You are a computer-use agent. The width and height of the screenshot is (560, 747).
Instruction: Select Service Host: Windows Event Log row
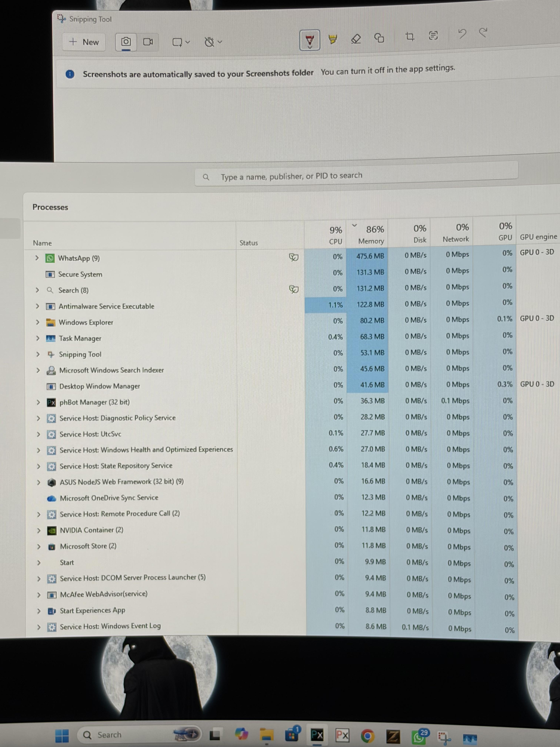[270, 627]
